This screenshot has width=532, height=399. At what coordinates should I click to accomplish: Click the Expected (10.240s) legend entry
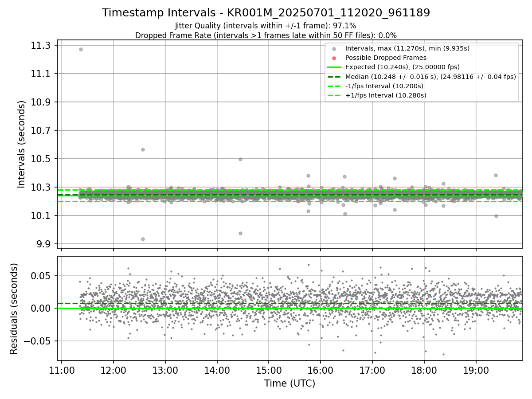click(402, 67)
